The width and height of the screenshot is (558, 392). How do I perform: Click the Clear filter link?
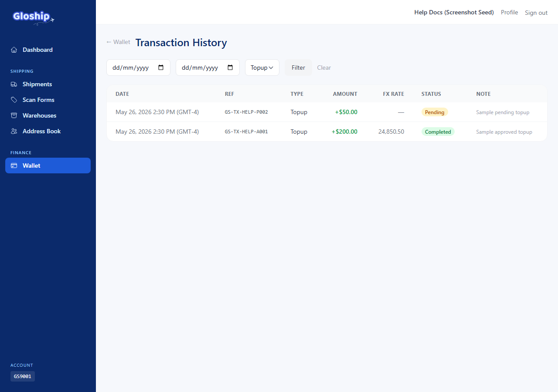pos(324,68)
